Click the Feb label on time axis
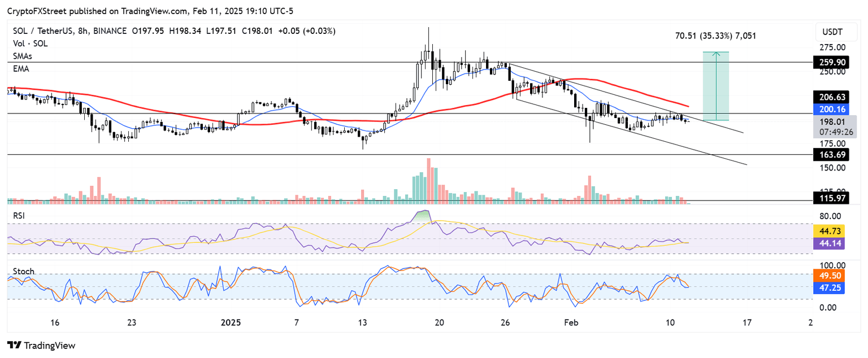Image resolution: width=868 pixels, height=358 pixels. coord(571,323)
